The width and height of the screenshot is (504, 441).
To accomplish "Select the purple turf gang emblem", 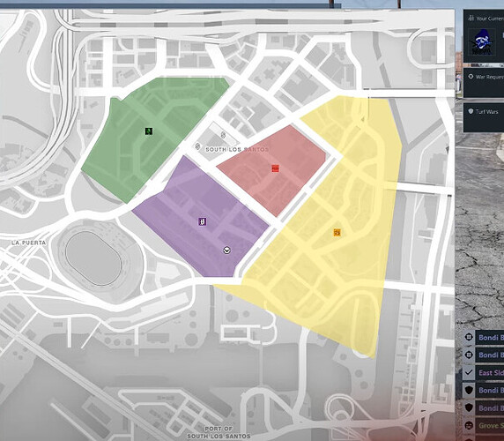I will 202,221.
